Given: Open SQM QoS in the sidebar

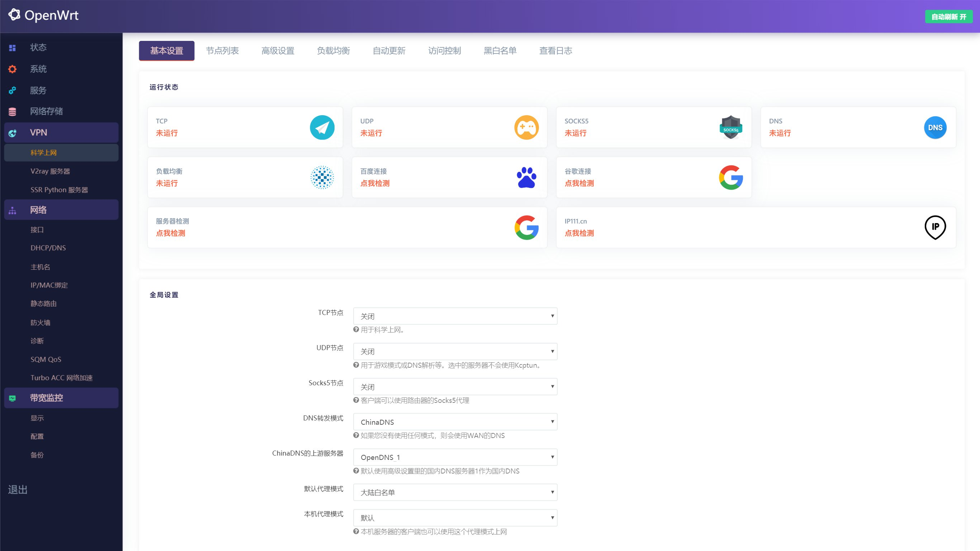Looking at the screenshot, I should (x=46, y=359).
